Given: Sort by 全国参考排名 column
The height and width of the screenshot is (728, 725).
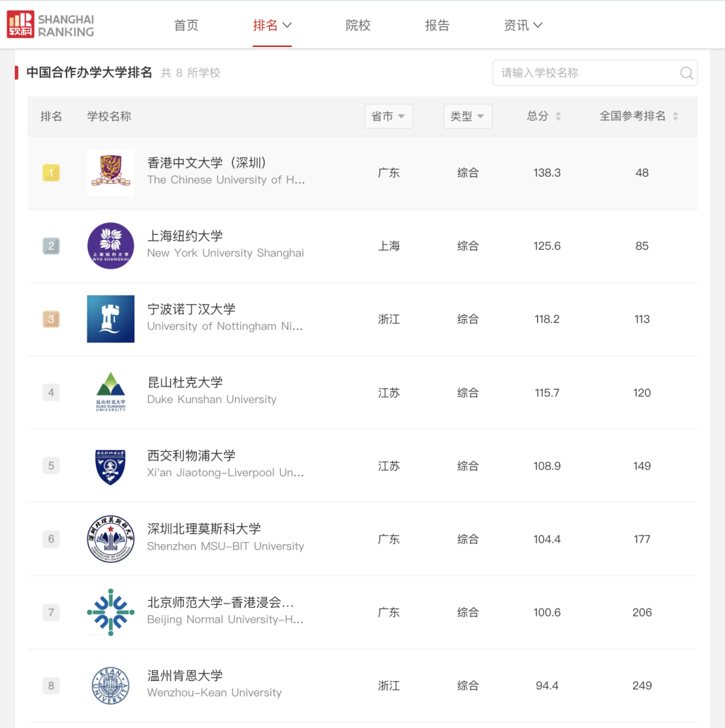Looking at the screenshot, I should 638,116.
